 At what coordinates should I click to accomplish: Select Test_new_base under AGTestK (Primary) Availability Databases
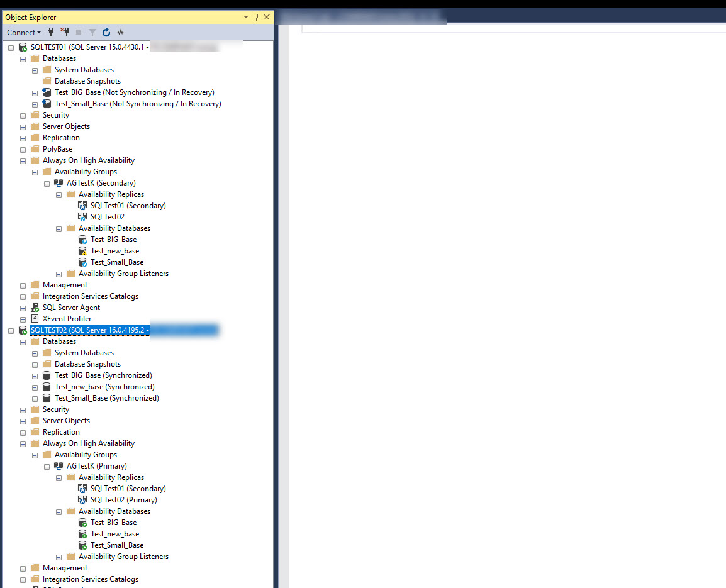click(x=115, y=534)
